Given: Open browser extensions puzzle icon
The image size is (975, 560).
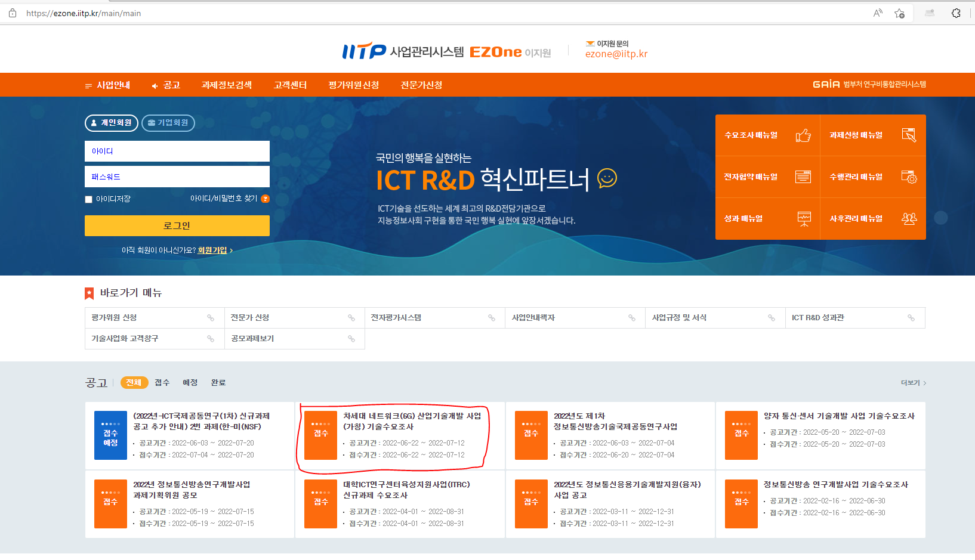Looking at the screenshot, I should [x=956, y=13].
